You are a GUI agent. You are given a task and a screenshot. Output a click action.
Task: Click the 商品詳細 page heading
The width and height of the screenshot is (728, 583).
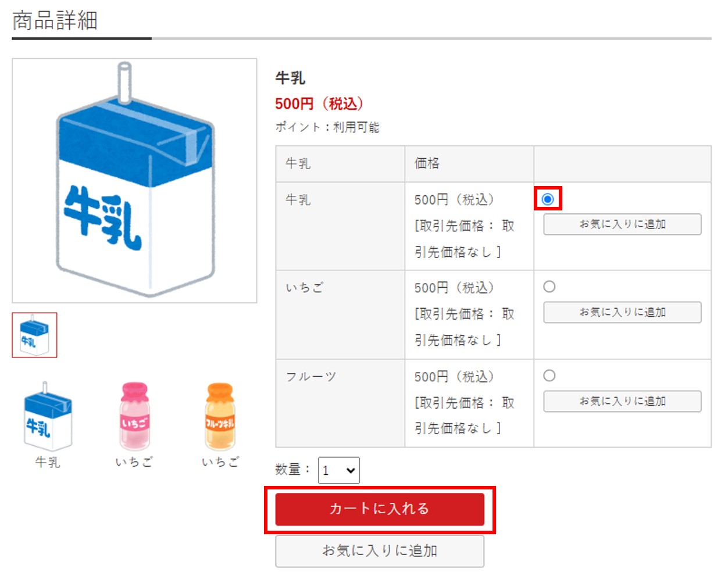click(x=55, y=20)
